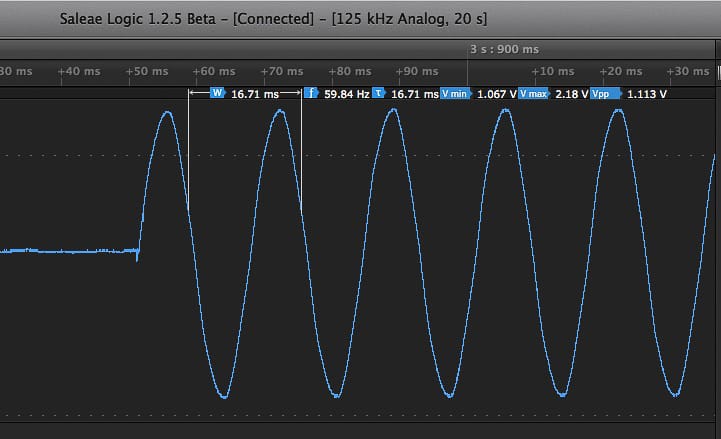Screen dimensions: 721x439
Task: Click the +50 ms tick on time ruler
Action: 147,71
